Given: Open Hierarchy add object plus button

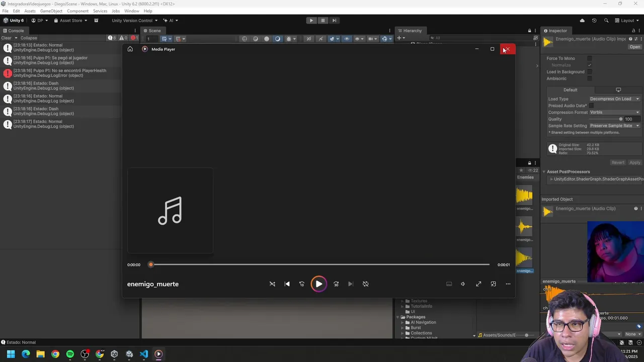Looking at the screenshot, I should (x=400, y=38).
